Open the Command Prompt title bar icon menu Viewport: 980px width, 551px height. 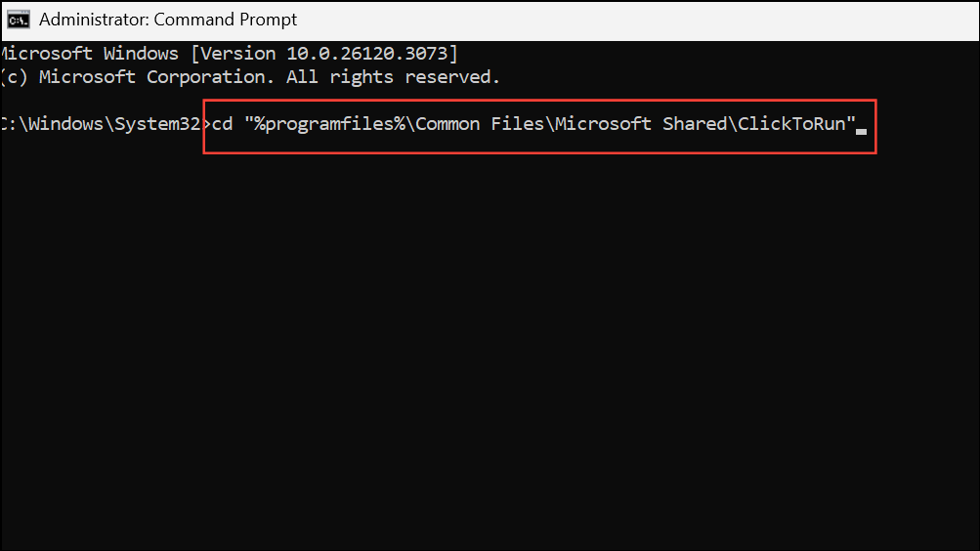point(18,20)
